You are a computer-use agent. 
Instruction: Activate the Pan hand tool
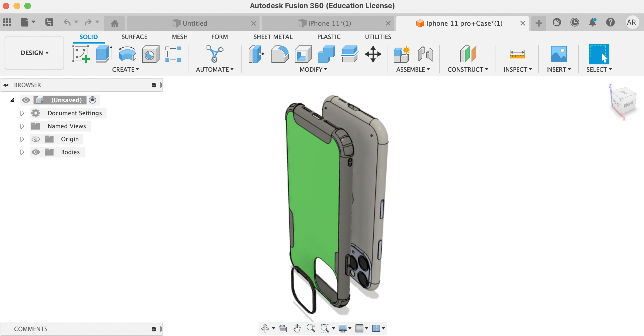click(297, 328)
